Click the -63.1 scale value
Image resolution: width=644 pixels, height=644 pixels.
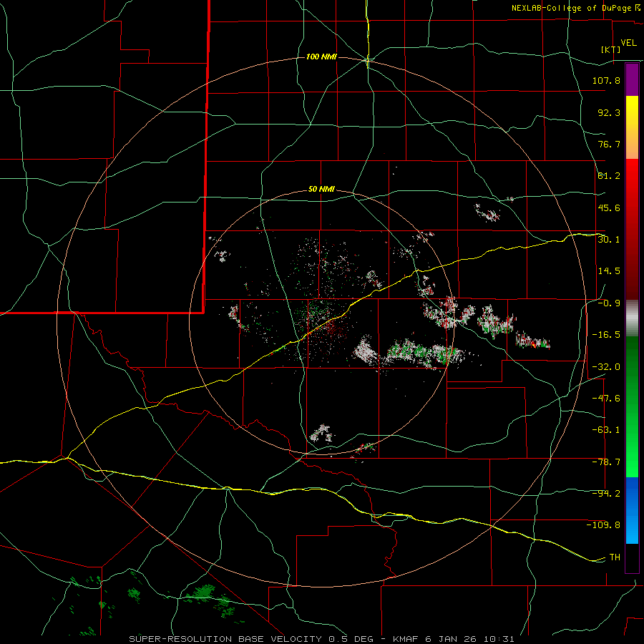606,430
